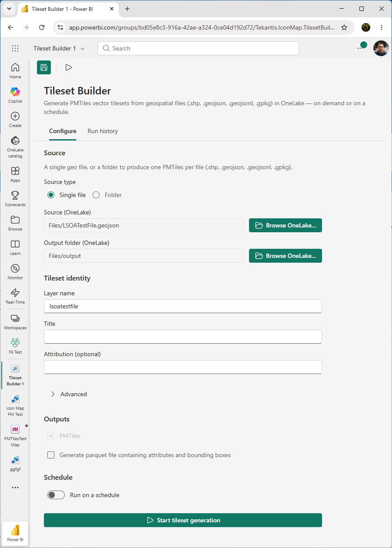Open the Learn sidebar item
392x548 pixels.
[x=15, y=247]
